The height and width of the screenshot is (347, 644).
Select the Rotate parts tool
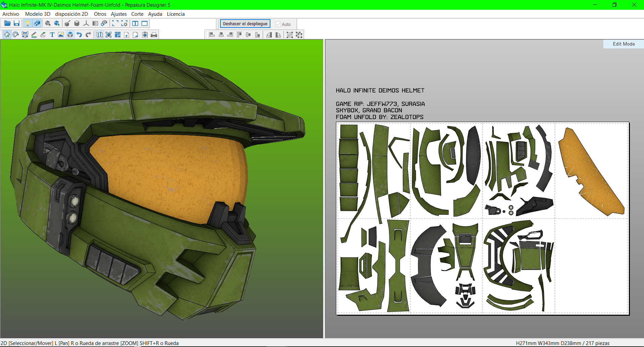16,35
